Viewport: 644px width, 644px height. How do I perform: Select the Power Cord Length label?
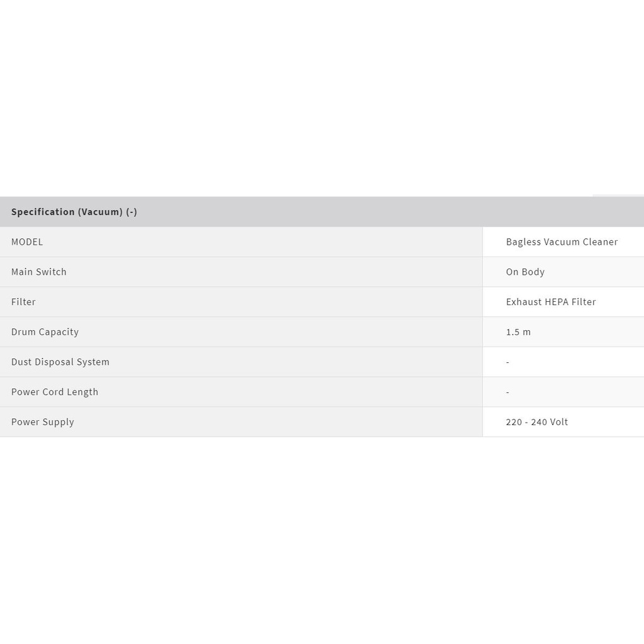point(55,392)
